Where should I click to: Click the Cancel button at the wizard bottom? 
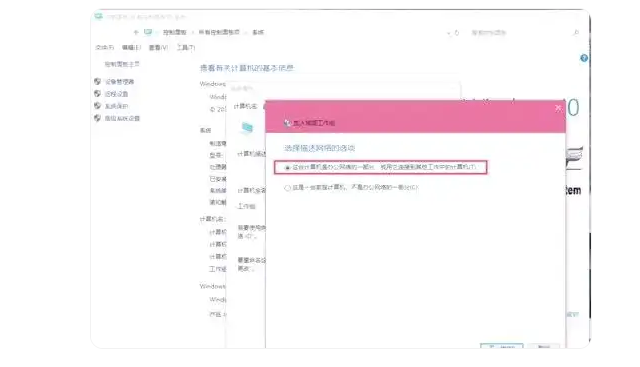pyautogui.click(x=544, y=347)
